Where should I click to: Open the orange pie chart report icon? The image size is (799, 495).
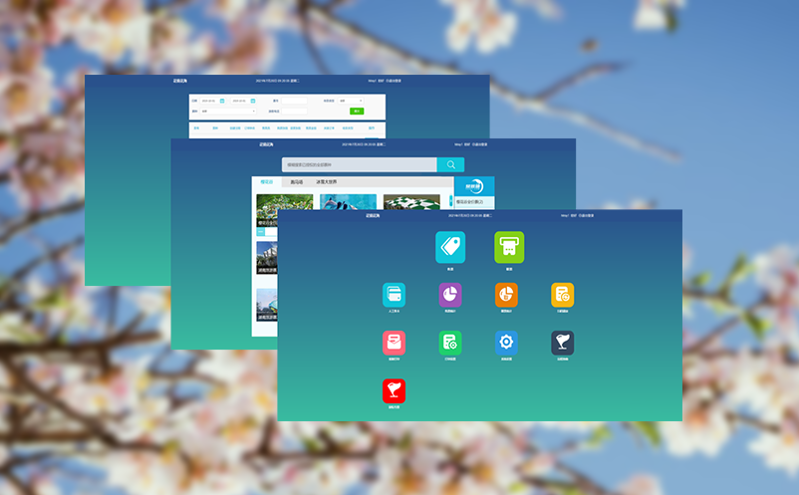506,295
